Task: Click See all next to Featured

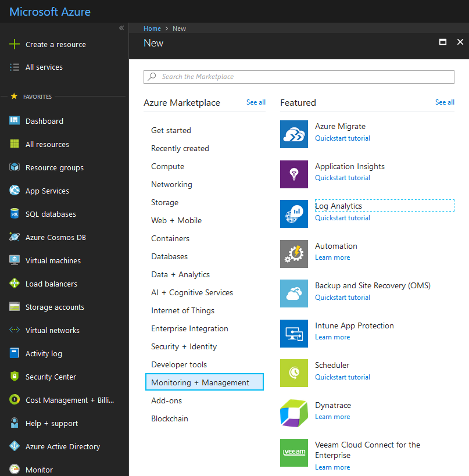Action: tap(445, 102)
